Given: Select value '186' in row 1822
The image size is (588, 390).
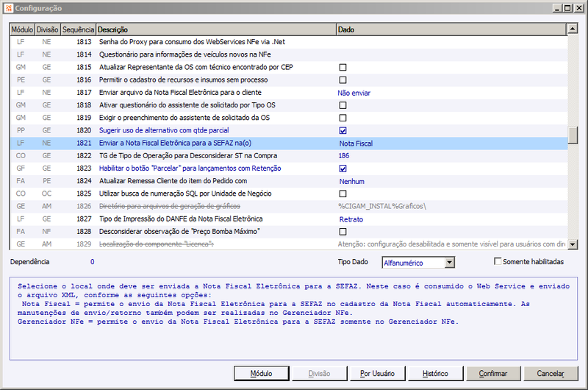Looking at the screenshot, I should 344,156.
